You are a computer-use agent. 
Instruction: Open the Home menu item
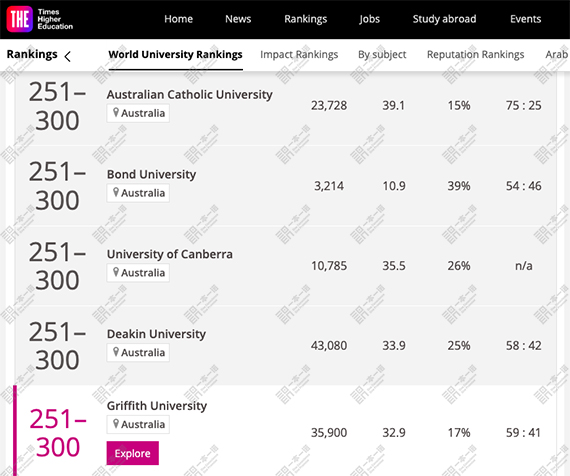(178, 19)
